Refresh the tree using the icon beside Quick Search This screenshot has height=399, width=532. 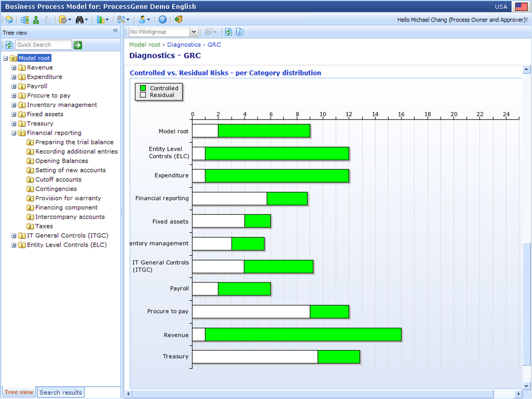[x=9, y=44]
